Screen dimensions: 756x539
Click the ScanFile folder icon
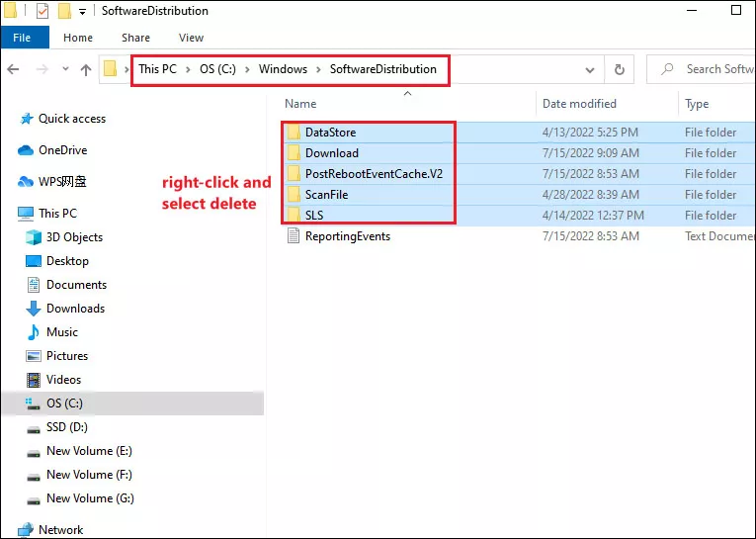(294, 195)
